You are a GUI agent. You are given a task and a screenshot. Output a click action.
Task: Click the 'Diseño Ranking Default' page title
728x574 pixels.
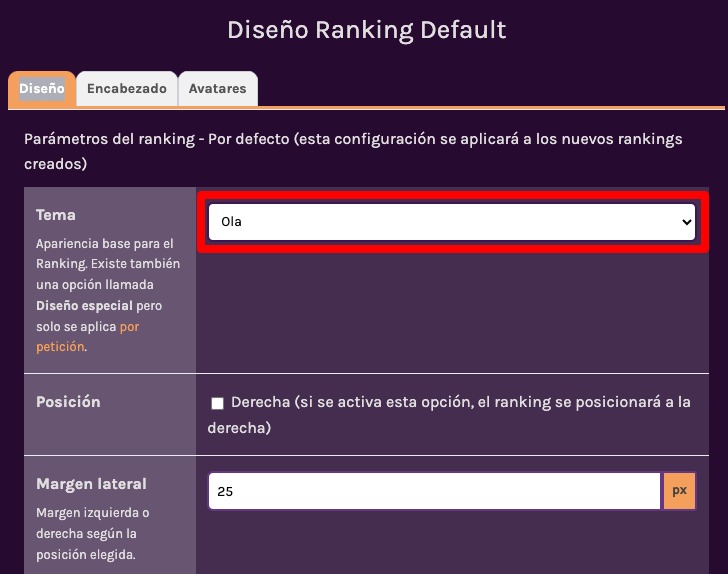click(366, 30)
